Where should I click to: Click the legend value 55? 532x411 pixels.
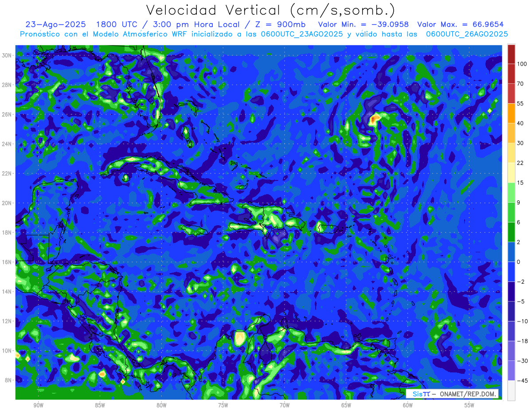520,103
